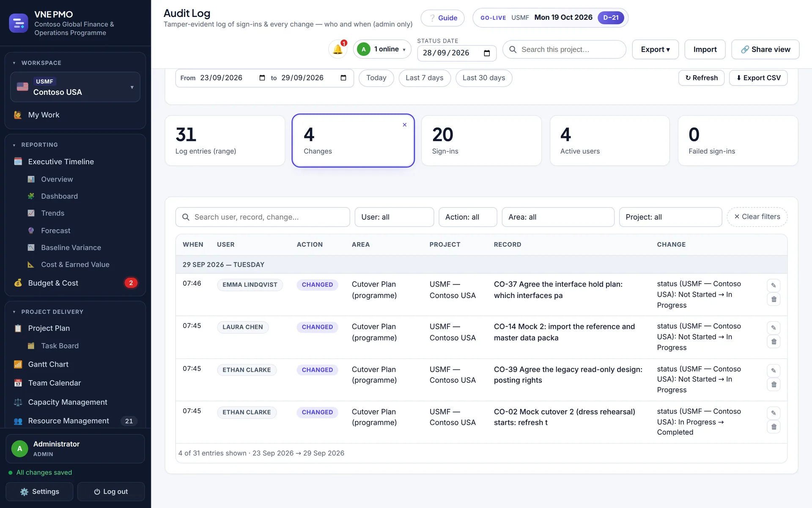Click the Share view button
Screen dimensions: 812x508
tap(765, 50)
